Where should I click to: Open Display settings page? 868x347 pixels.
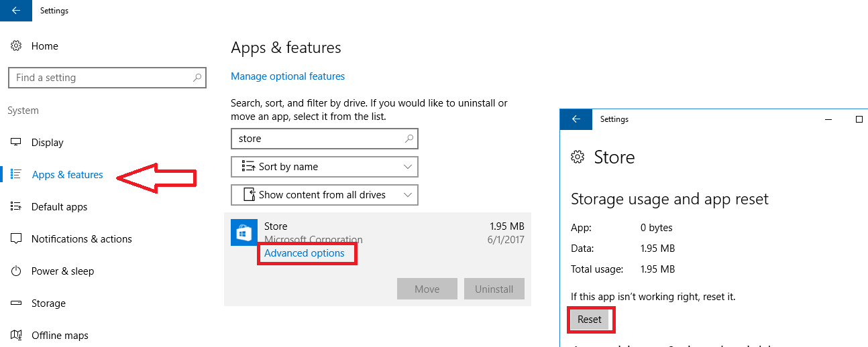47,142
